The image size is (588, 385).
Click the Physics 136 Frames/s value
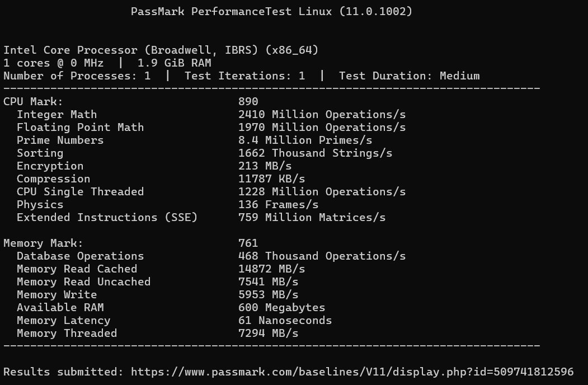(279, 204)
